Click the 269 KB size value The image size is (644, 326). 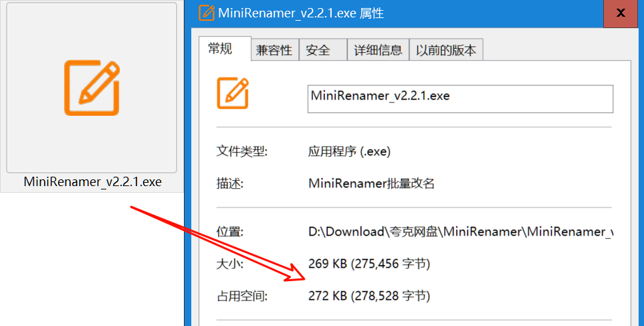pos(369,264)
